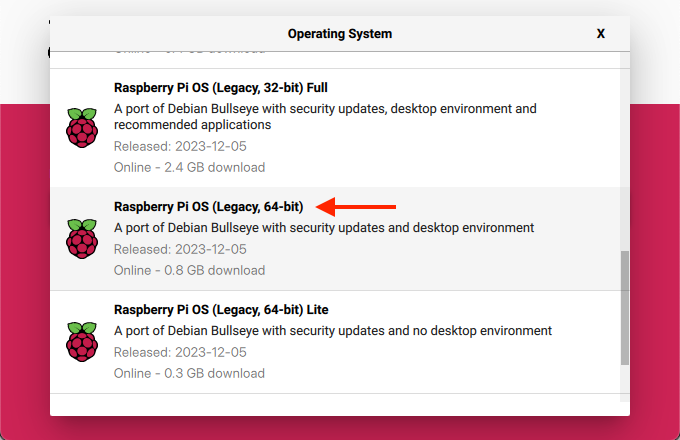Click the scrollbar track above the thumb
This screenshot has height=440, width=680.
point(625,150)
